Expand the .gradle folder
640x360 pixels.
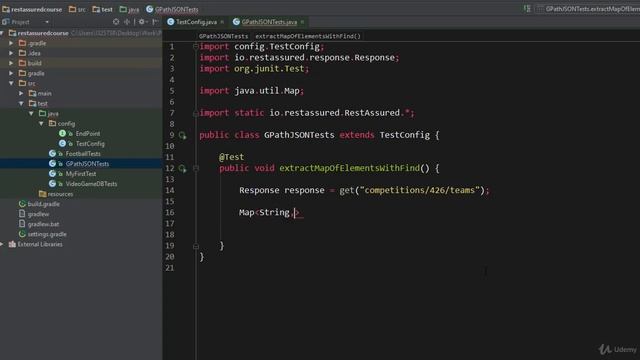point(11,43)
